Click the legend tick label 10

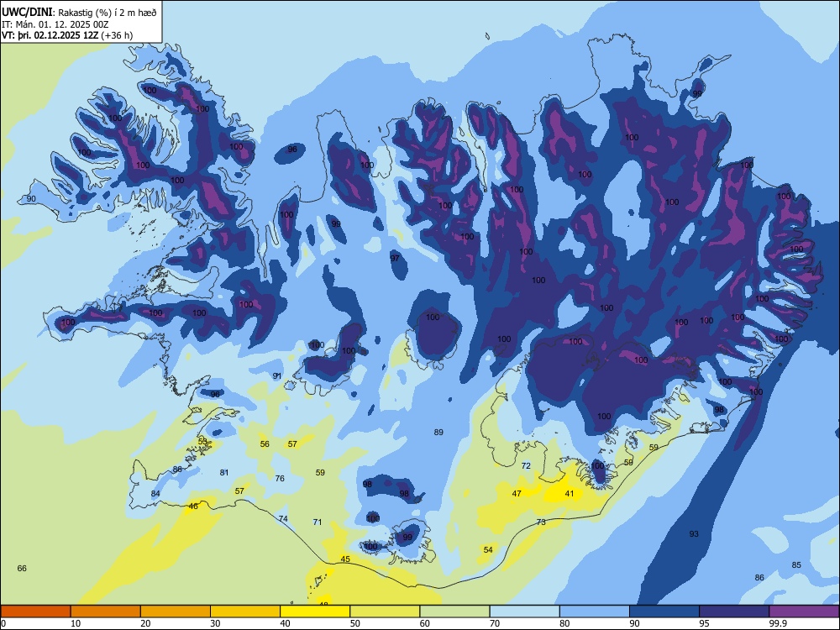tap(76, 623)
